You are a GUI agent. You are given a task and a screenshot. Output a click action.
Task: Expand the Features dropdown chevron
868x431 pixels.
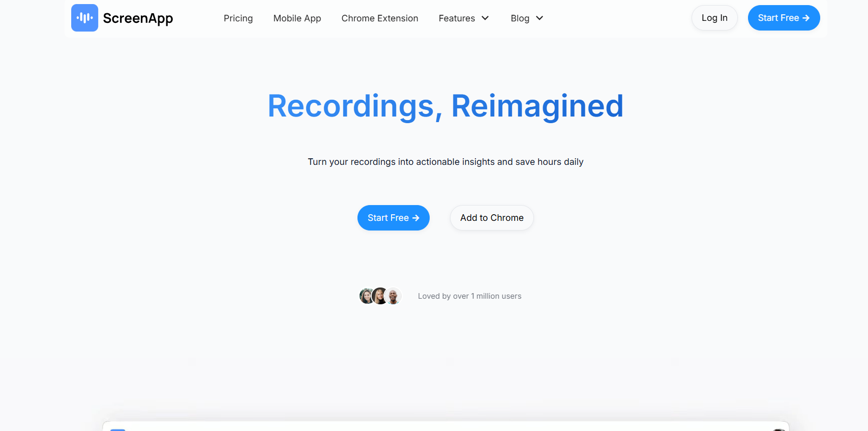[485, 18]
